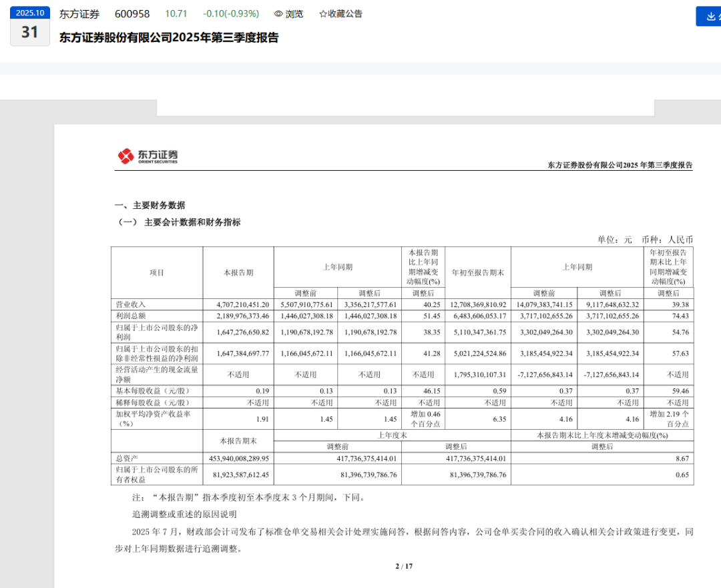Click the value 增加 0.46 个百分点

click(x=425, y=419)
